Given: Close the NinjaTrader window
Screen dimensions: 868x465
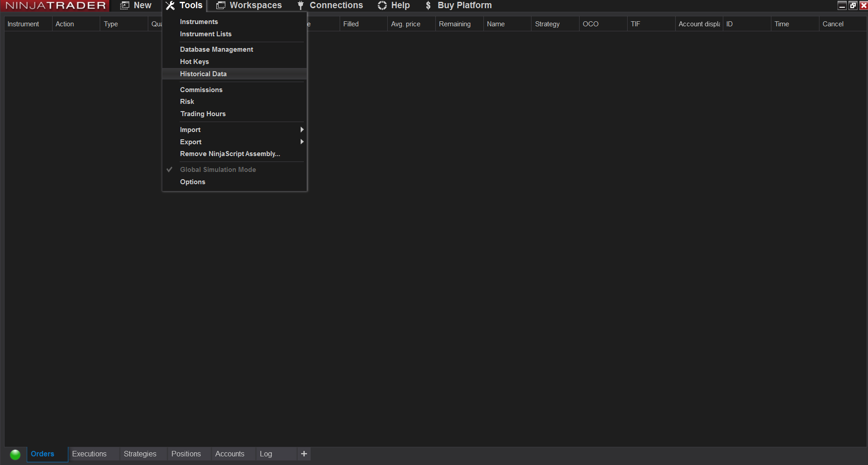Looking at the screenshot, I should tap(863, 5).
